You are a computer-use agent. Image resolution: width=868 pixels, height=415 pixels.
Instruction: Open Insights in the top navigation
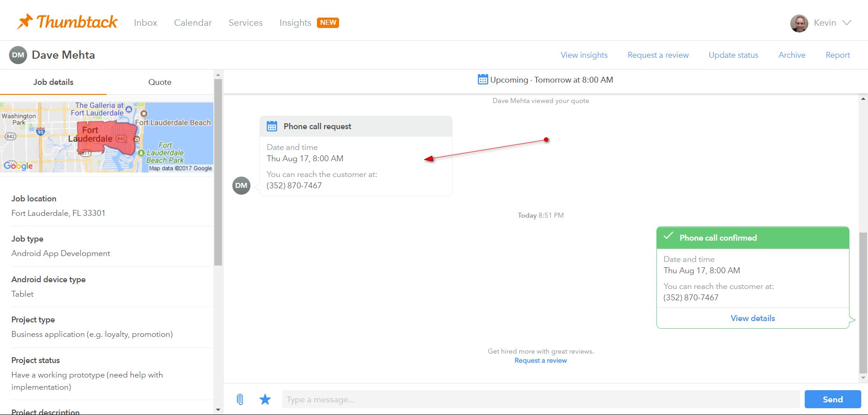(x=295, y=23)
